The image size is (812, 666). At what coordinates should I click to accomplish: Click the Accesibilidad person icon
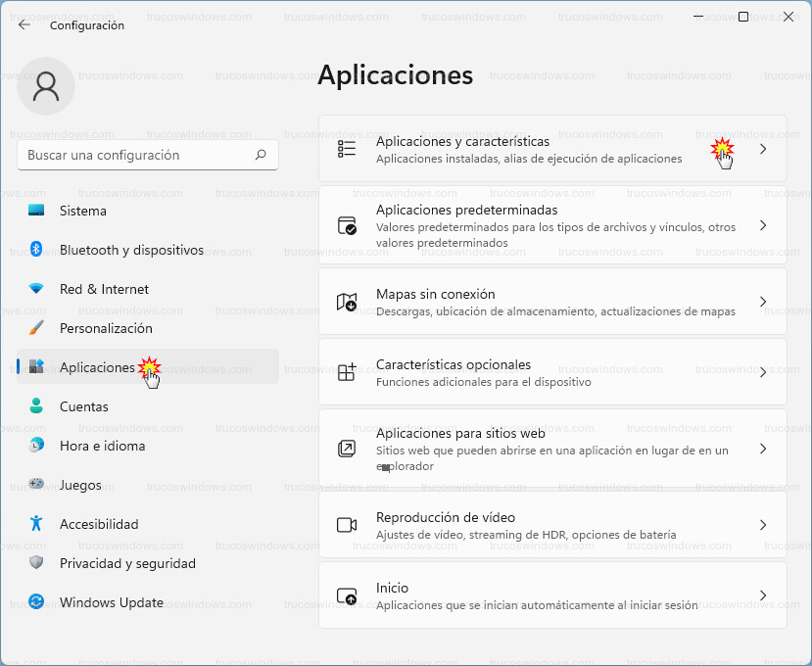36,524
